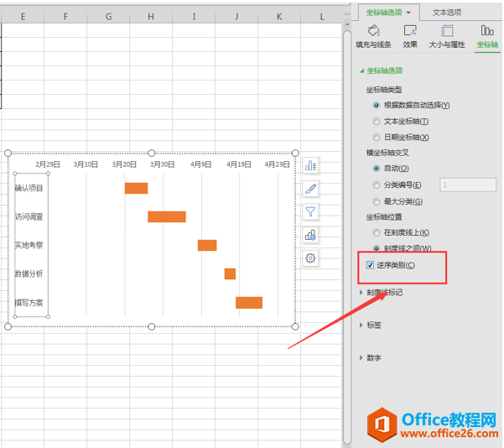Select column H header
The image size is (504, 448).
(151, 17)
